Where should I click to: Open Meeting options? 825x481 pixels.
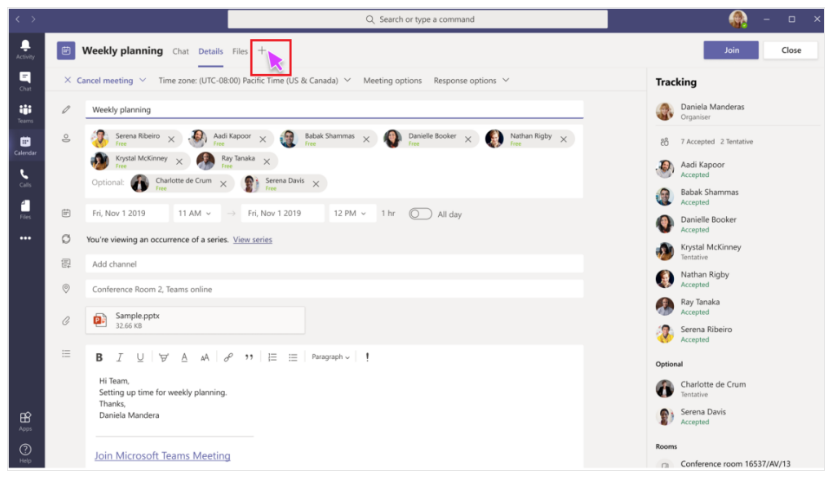[393, 81]
